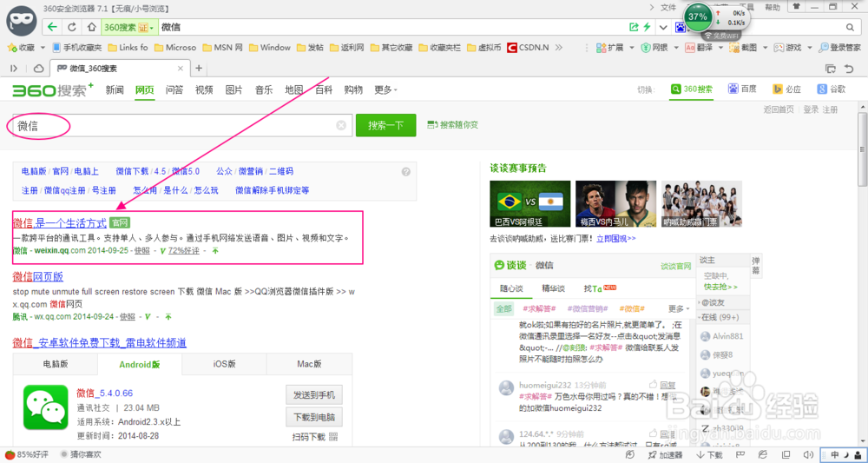Clear search box with the X icon
The image size is (868, 463).
[x=341, y=125]
